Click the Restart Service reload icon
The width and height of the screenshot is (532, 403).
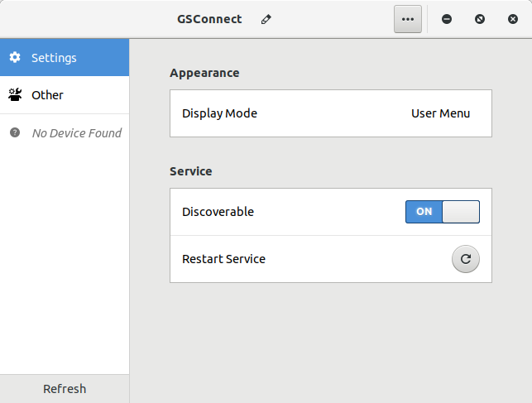[x=465, y=259]
